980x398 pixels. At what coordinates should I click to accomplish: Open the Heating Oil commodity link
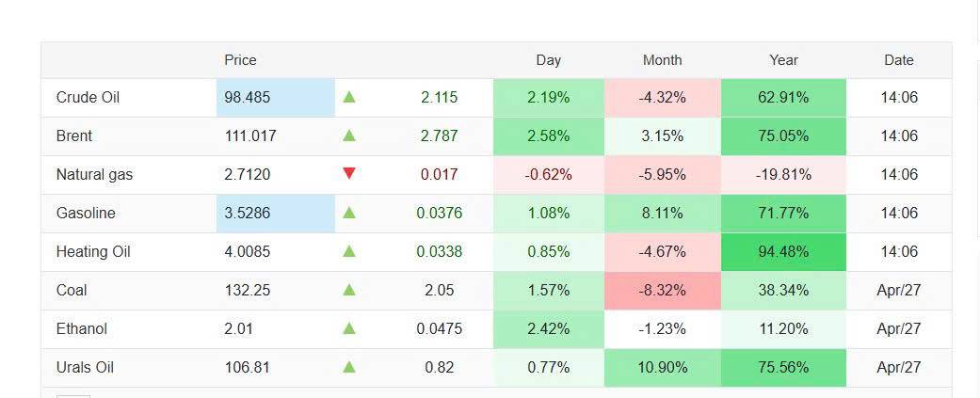93,251
